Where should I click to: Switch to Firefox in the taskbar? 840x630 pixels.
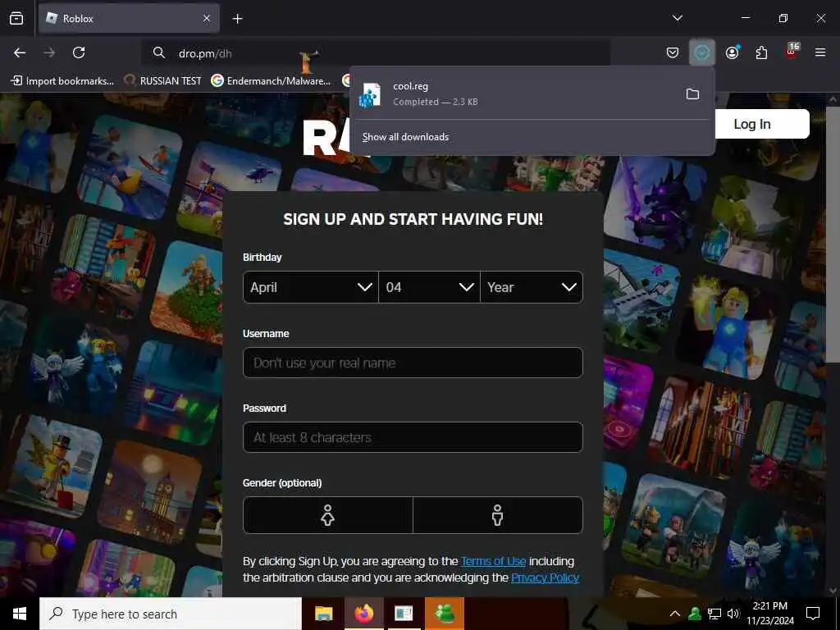(x=363, y=614)
